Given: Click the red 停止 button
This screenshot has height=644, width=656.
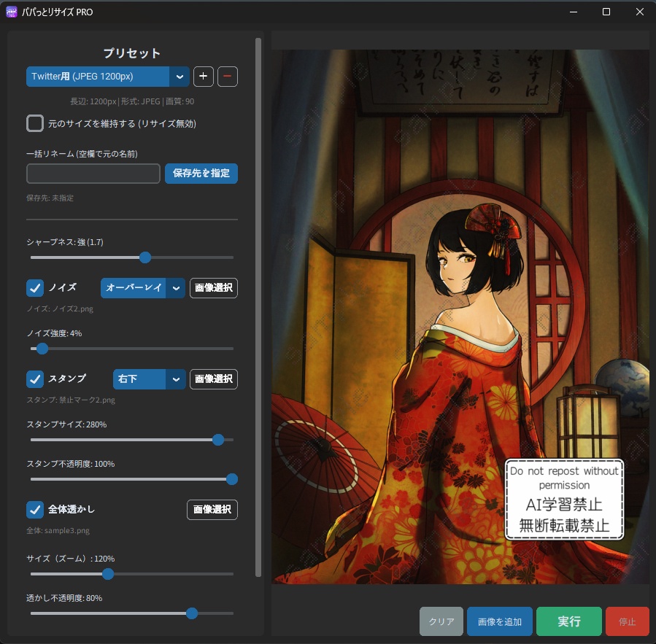Looking at the screenshot, I should tap(627, 621).
